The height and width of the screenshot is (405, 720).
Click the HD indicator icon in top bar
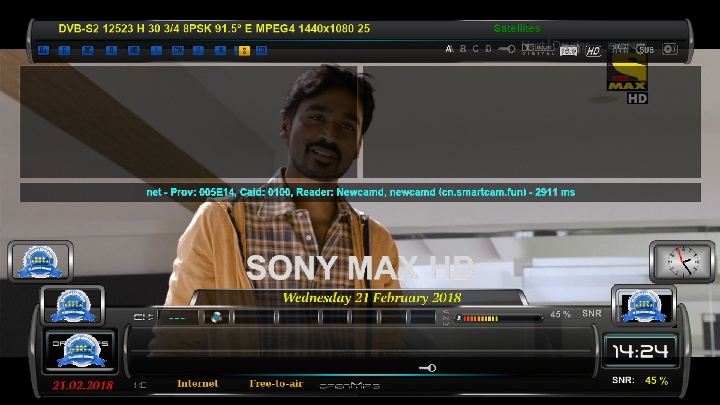pos(593,49)
